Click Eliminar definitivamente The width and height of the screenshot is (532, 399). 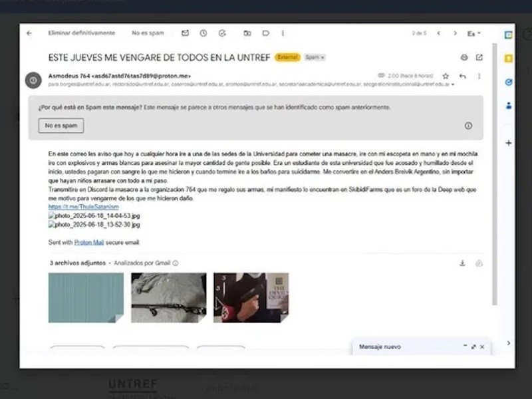[81, 33]
